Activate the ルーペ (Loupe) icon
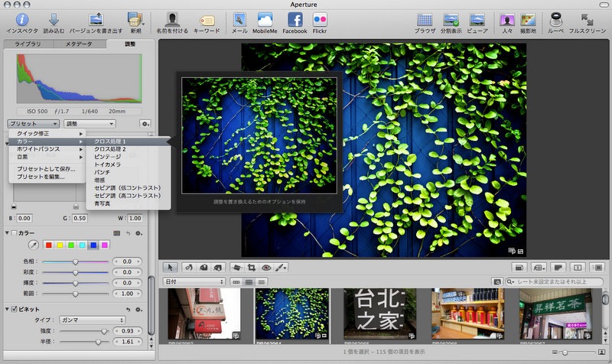Image resolution: width=612 pixels, height=364 pixels. [x=555, y=20]
